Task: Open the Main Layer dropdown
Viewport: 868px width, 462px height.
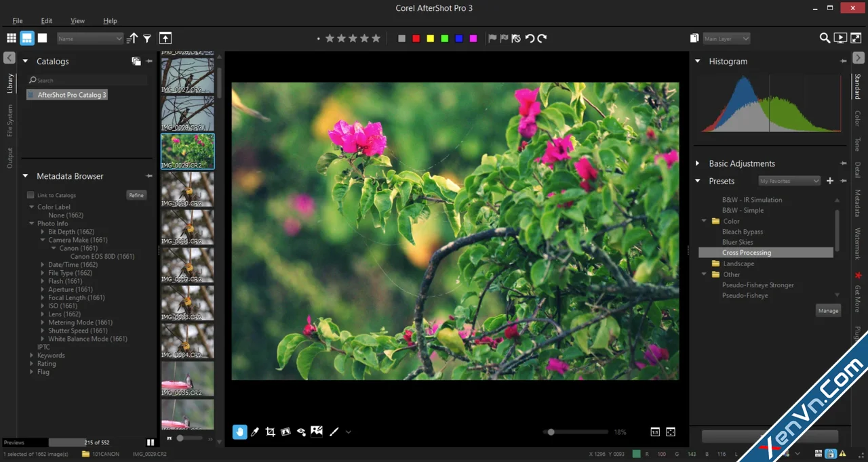Action: [x=726, y=39]
